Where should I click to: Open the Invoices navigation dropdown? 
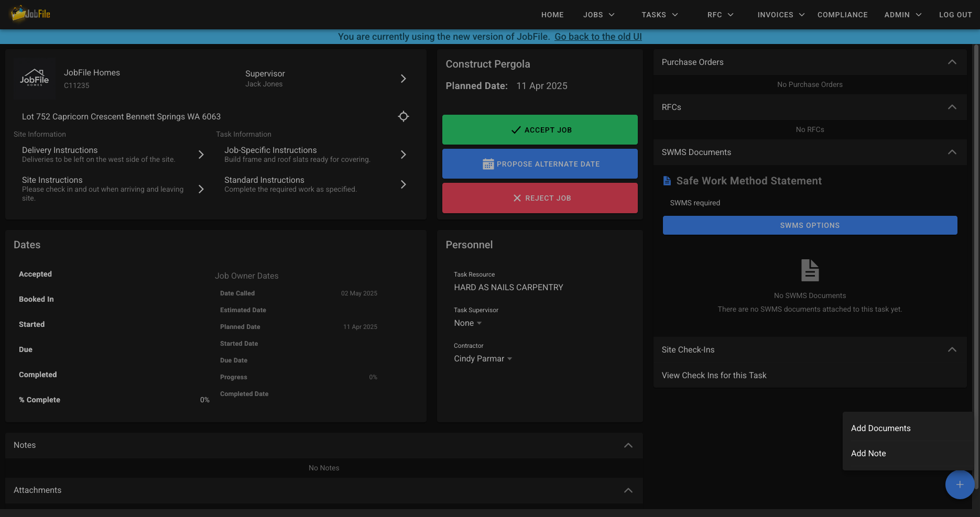tap(781, 15)
